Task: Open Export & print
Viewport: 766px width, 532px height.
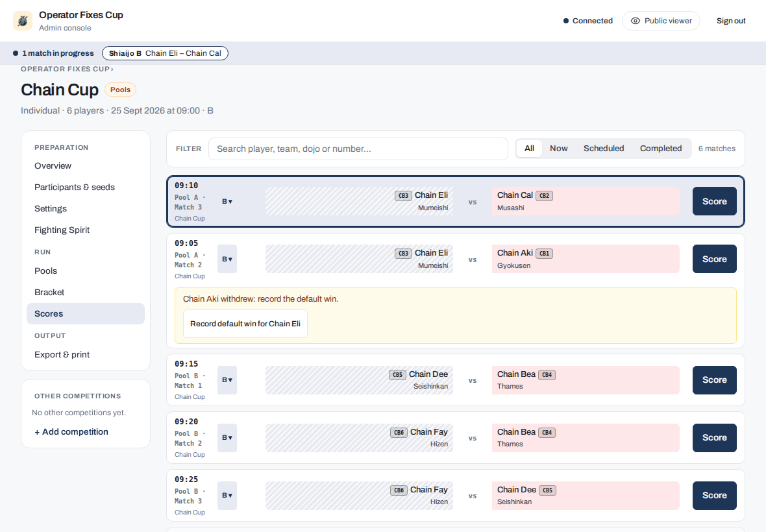Action: coord(86,355)
